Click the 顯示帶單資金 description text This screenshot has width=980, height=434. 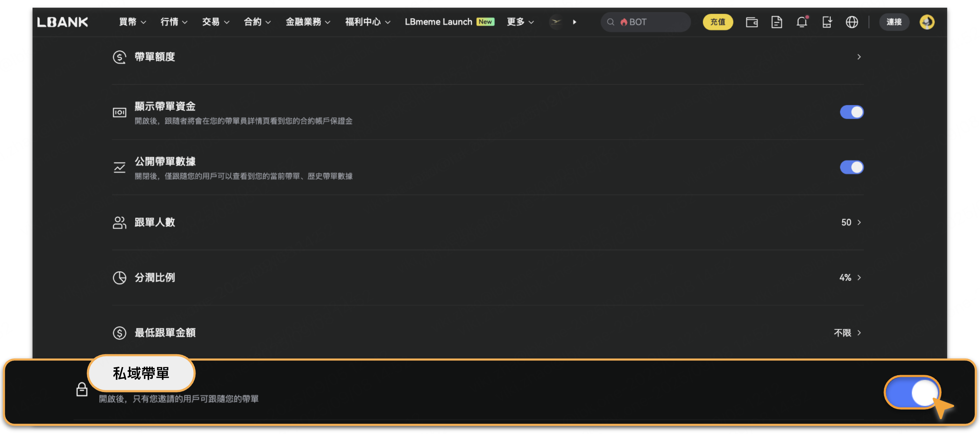coord(243,121)
